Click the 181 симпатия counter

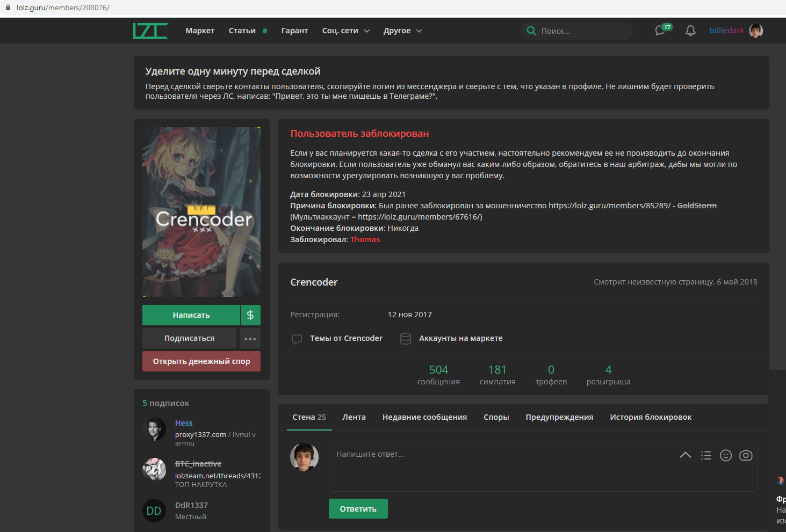[497, 375]
